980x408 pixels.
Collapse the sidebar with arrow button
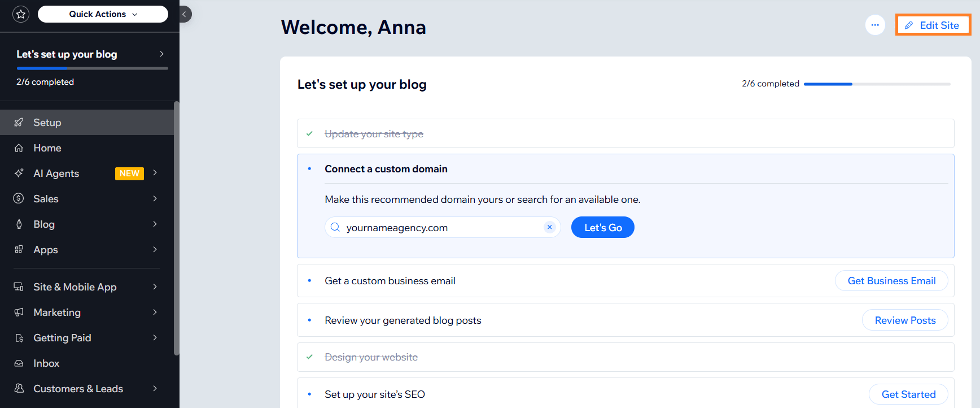pyautogui.click(x=185, y=14)
